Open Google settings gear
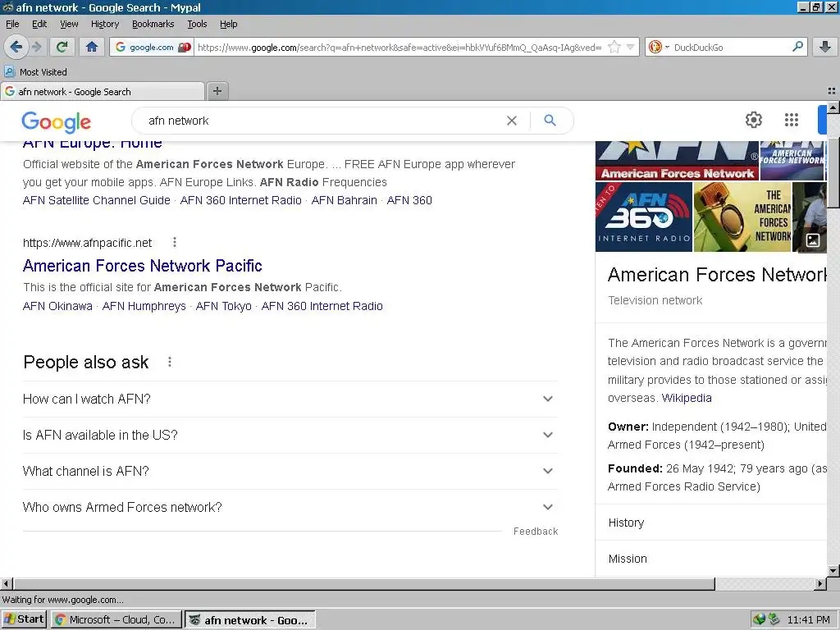840x630 pixels. coord(754,120)
